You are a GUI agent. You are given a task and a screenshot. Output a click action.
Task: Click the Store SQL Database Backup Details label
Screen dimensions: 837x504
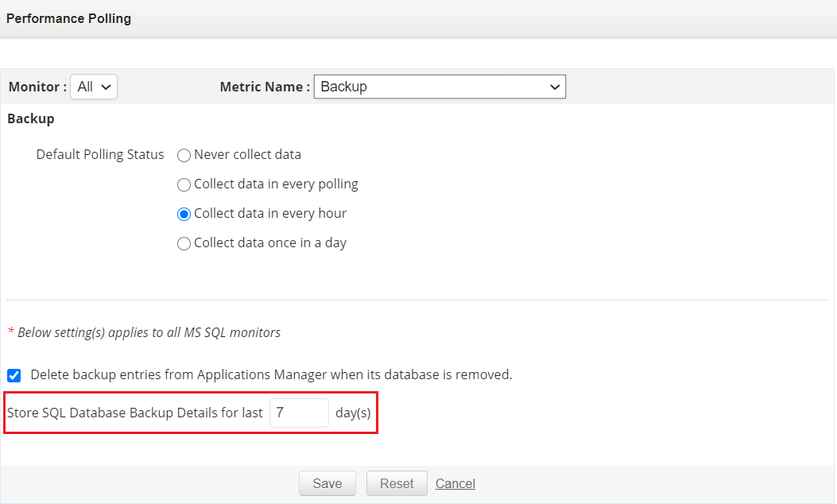coord(135,413)
